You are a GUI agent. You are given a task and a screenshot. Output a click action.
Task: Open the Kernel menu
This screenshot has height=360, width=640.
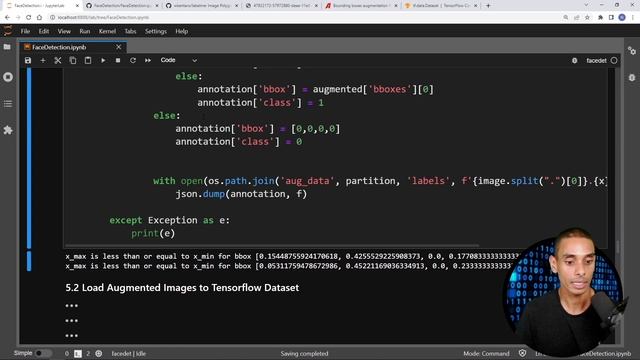[107, 31]
